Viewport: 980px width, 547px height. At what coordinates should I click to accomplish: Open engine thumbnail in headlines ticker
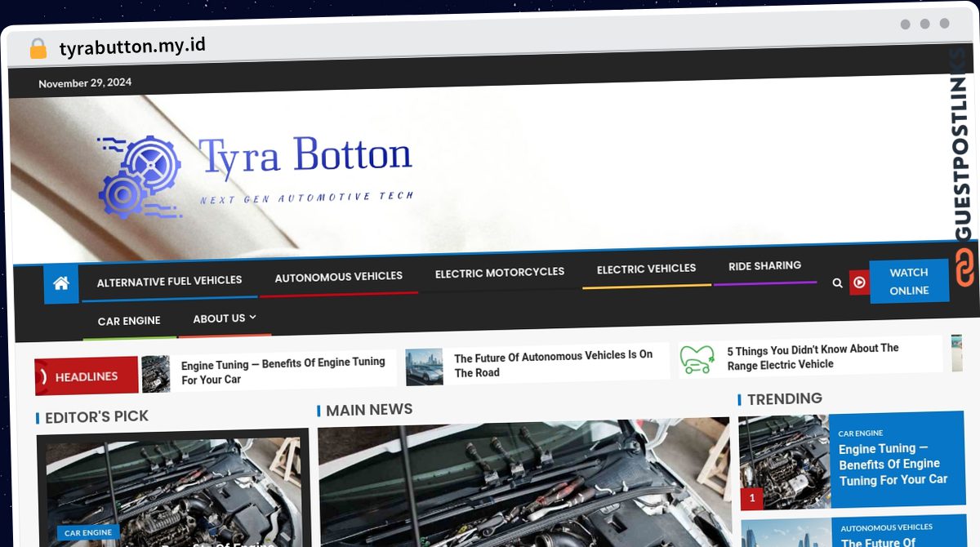(x=155, y=374)
